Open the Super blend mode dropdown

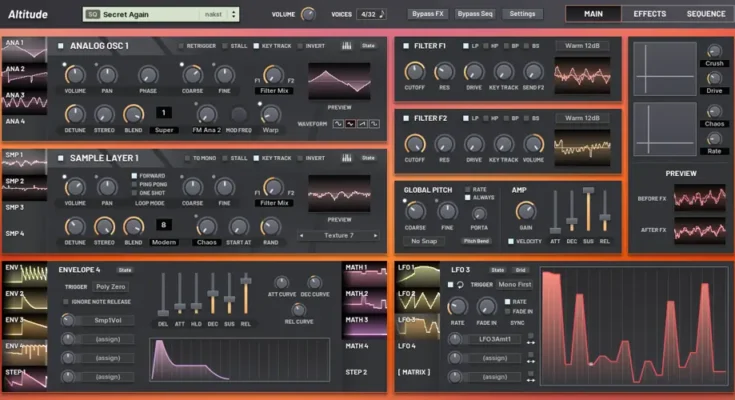[x=164, y=130]
